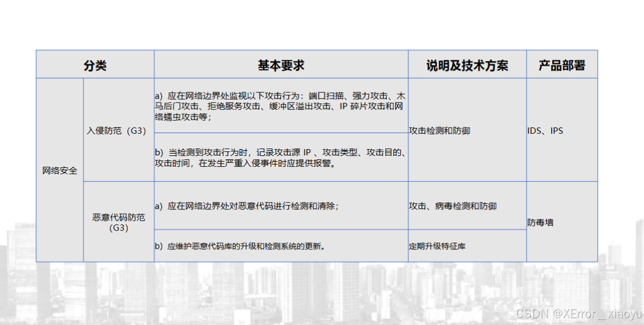Click the 网络安全 category cell
644x325 pixels.
60,170
